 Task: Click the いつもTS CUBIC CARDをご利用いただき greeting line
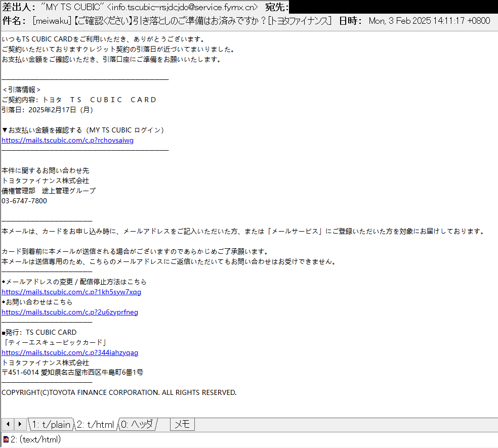pos(104,39)
